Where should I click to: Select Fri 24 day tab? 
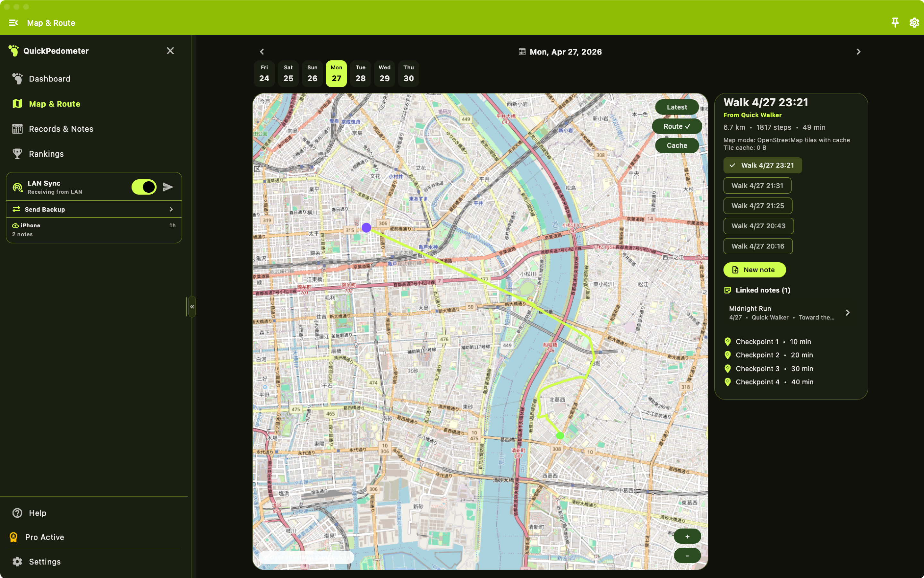(x=264, y=74)
